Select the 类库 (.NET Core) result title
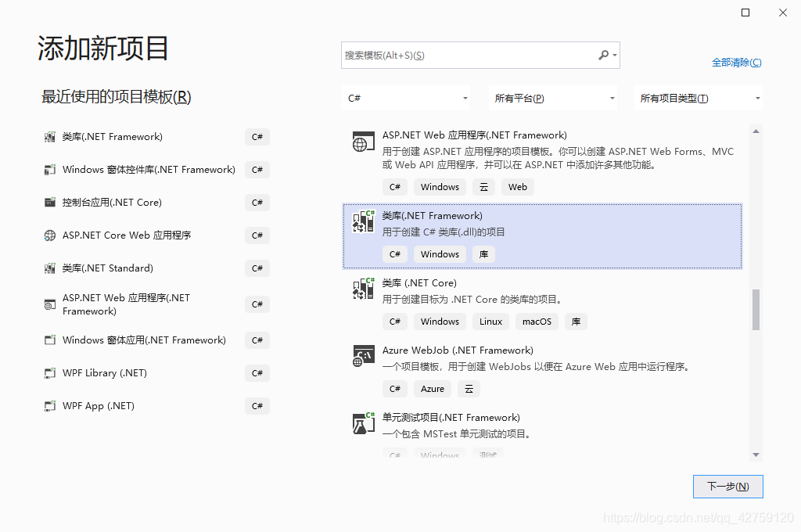This screenshot has height=532, width=801. pos(419,283)
